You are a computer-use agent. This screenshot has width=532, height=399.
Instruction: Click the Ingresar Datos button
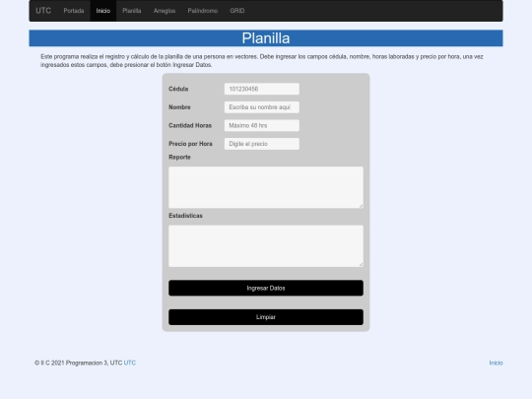click(x=266, y=288)
